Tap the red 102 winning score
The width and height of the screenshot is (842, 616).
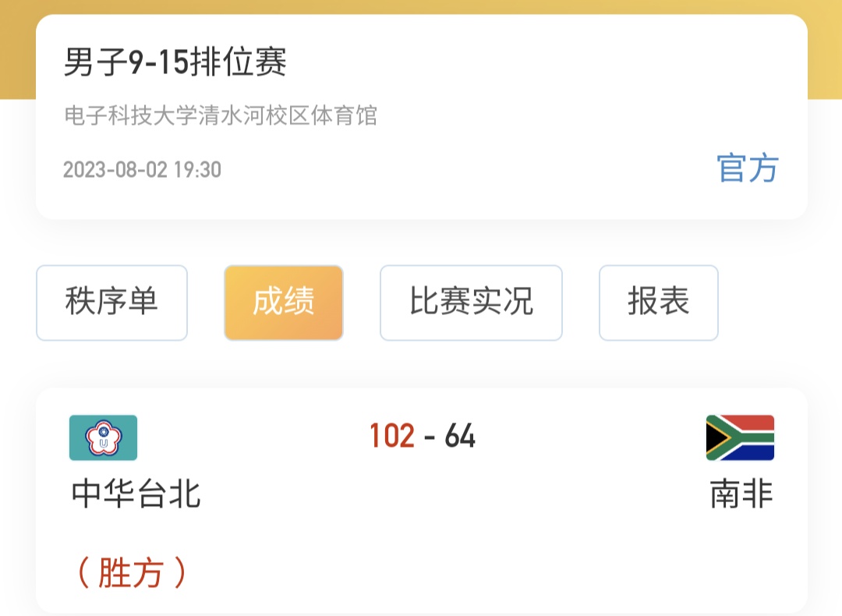coord(392,437)
